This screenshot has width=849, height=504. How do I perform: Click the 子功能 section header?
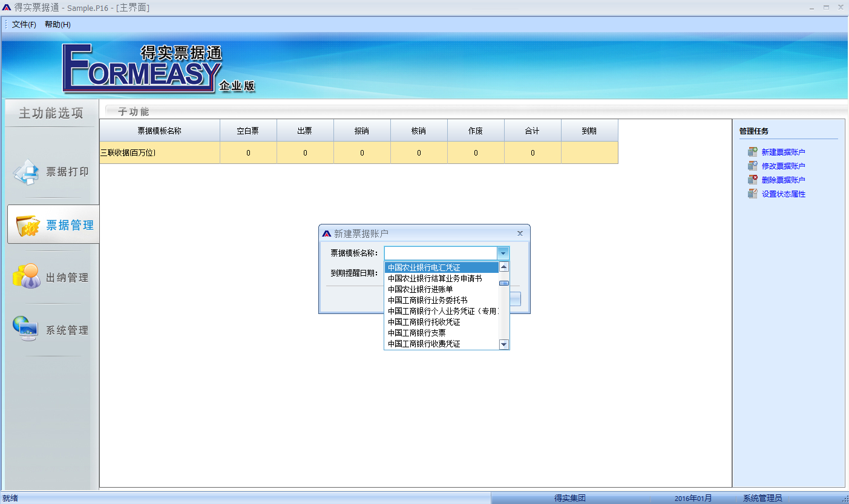point(133,111)
